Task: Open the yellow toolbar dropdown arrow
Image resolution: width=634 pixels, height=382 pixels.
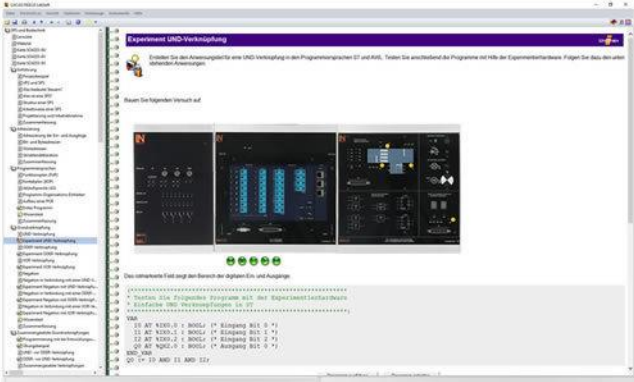Action: tap(95, 22)
